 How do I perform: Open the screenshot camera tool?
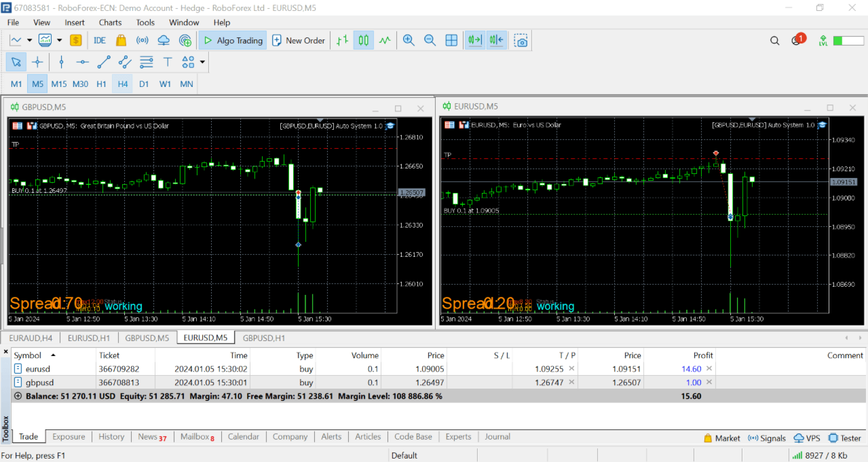[x=520, y=41]
